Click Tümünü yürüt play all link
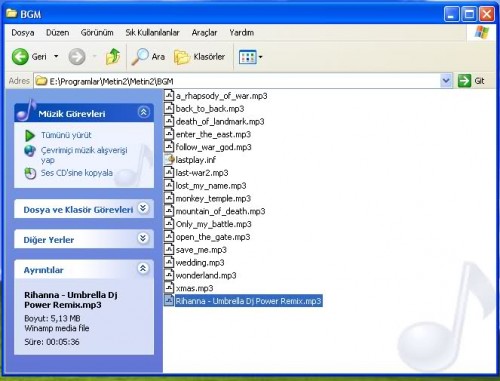Screen dimensions: 500x381 [66, 135]
